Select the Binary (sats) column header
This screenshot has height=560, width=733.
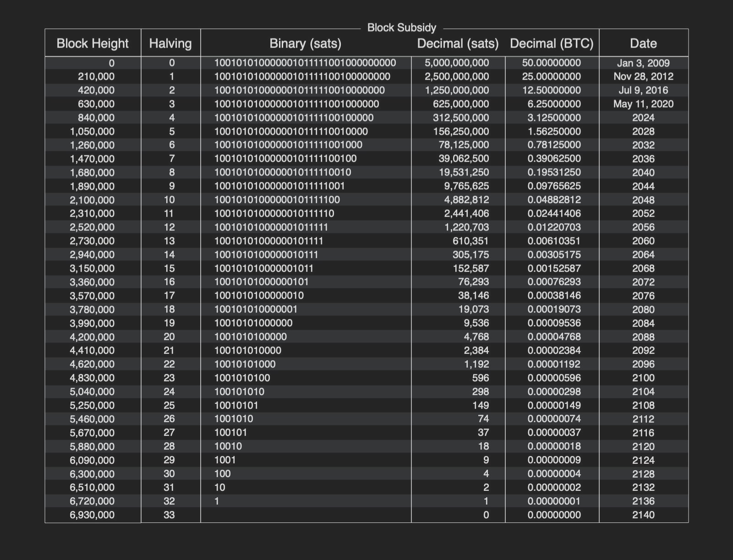pyautogui.click(x=305, y=44)
